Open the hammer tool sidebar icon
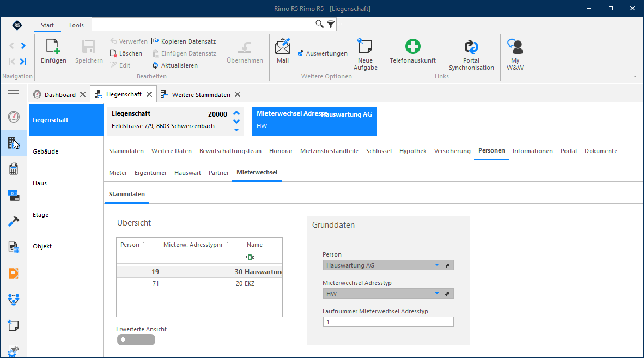 point(14,221)
